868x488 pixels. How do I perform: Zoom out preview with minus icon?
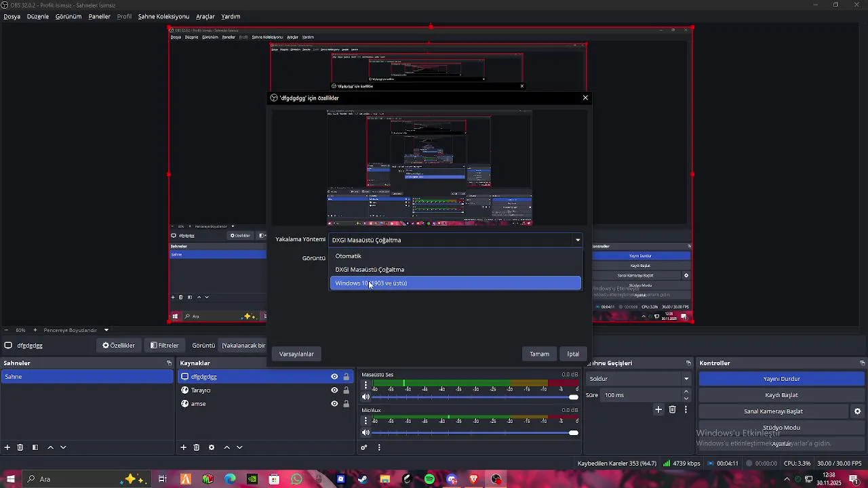(6, 330)
